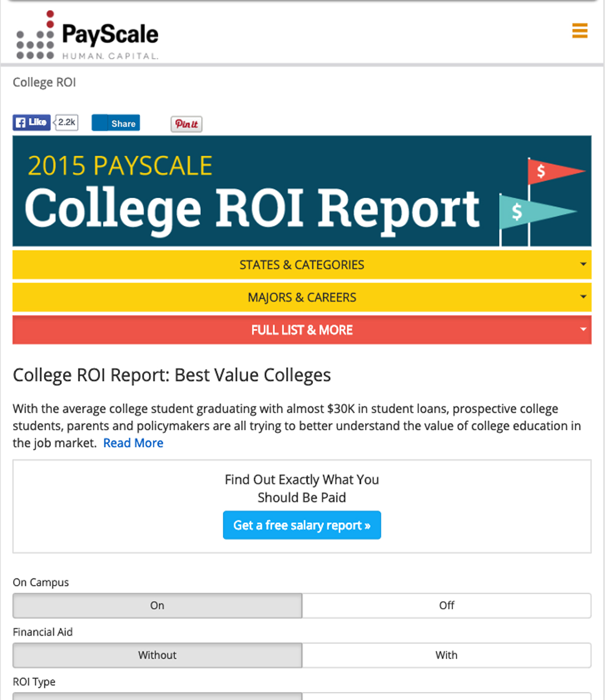
Task: Select With financial aid option
Action: pos(447,655)
